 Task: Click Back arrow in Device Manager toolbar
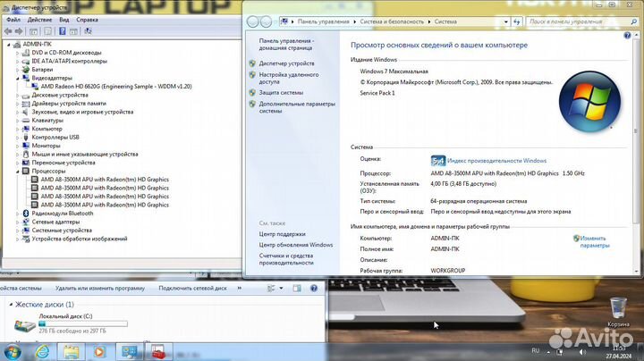pos(8,31)
